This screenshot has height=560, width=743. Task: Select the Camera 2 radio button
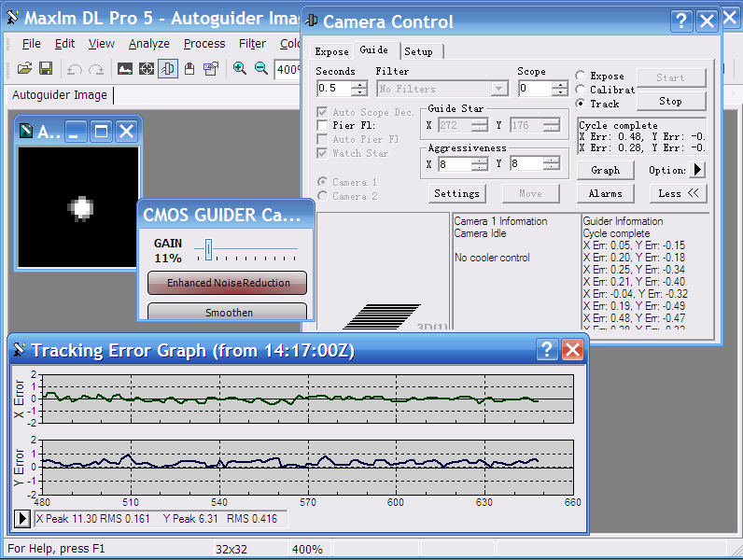[323, 196]
